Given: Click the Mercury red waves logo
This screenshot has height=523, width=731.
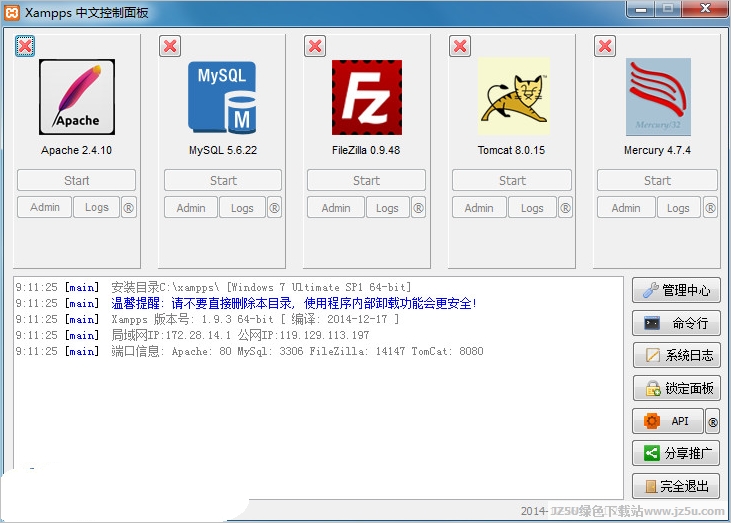Looking at the screenshot, I should click(658, 96).
